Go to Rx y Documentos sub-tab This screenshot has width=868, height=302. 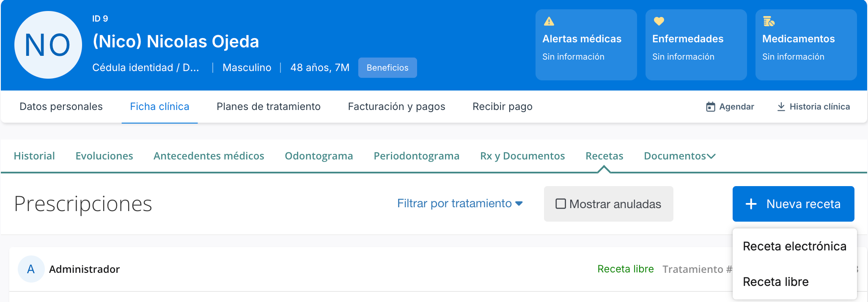click(x=522, y=156)
